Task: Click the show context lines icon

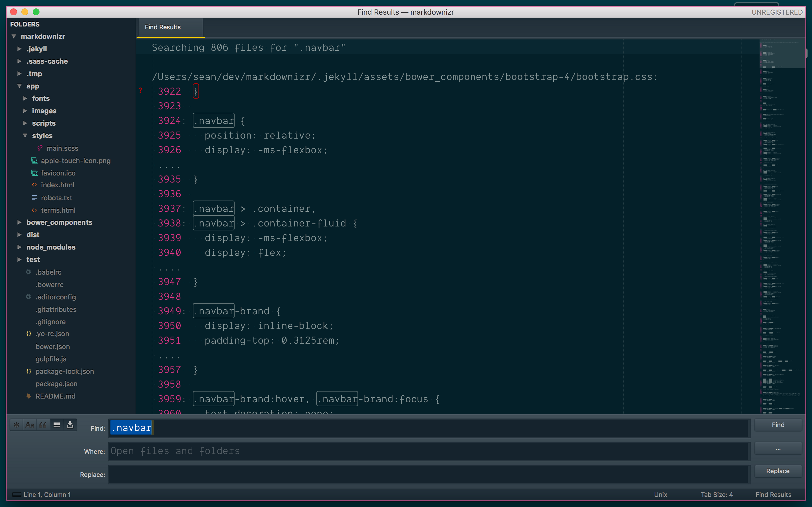Action: point(57,425)
